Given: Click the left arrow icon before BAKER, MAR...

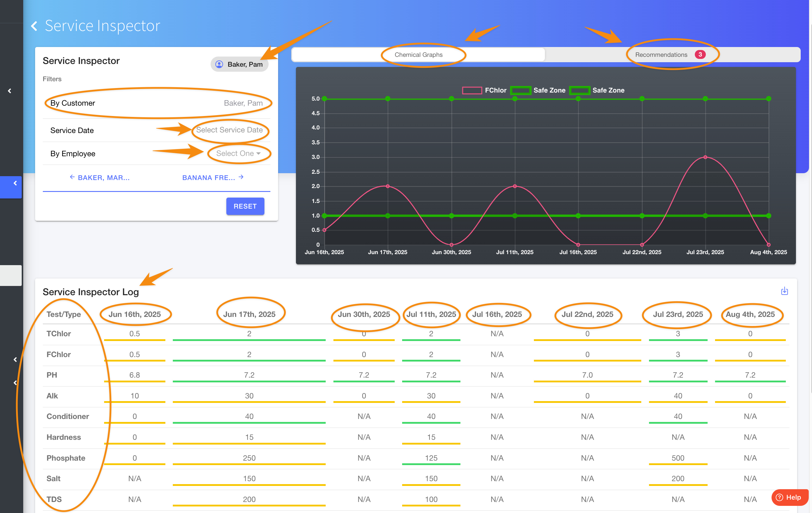Looking at the screenshot, I should tap(72, 177).
